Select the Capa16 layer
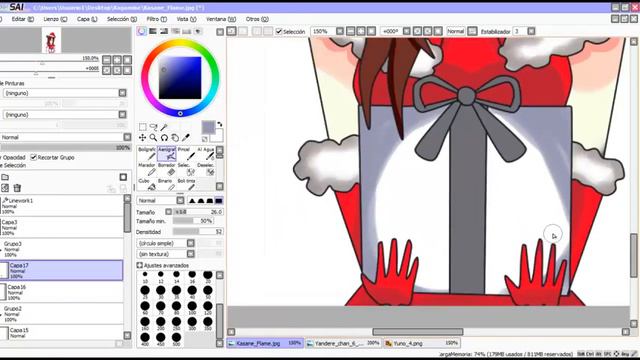Screen dimensions: 640x360 [x=61, y=292]
